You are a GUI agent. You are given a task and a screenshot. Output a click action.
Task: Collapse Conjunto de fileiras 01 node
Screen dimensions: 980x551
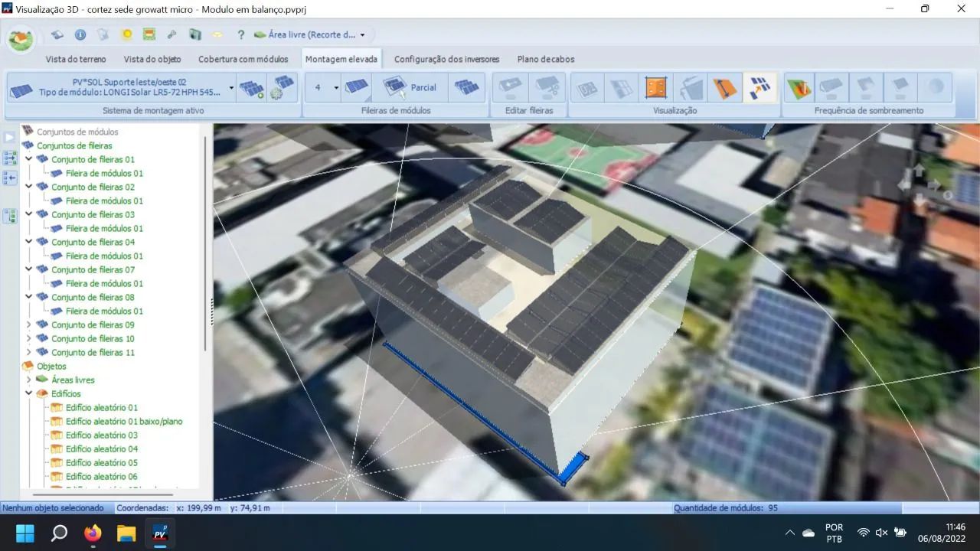point(28,159)
